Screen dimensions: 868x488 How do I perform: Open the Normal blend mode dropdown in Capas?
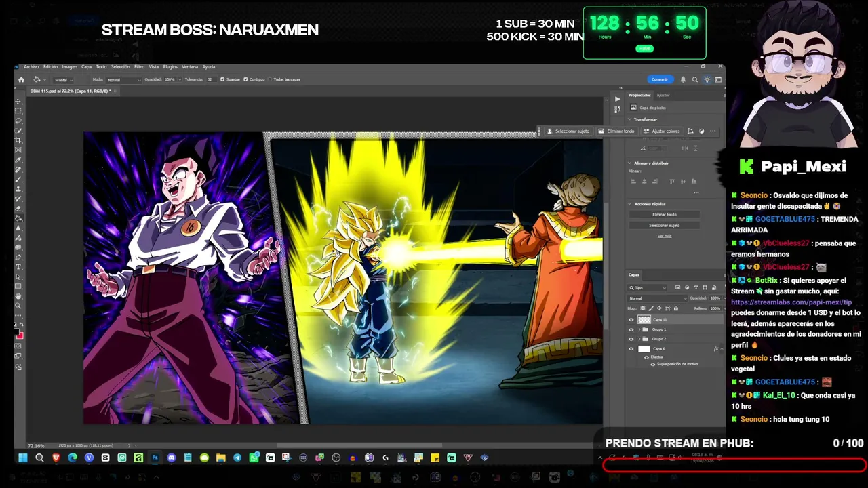coord(656,298)
